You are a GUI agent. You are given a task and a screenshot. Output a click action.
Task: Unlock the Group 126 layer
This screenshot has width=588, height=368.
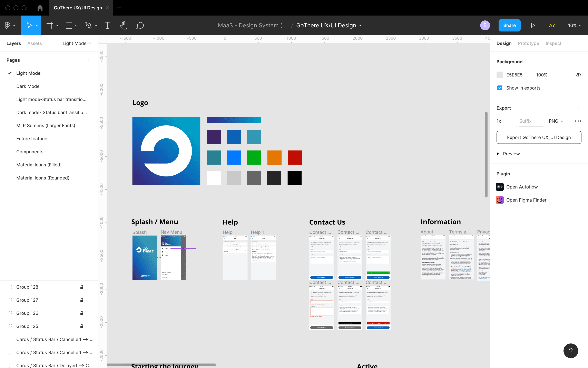(82, 313)
